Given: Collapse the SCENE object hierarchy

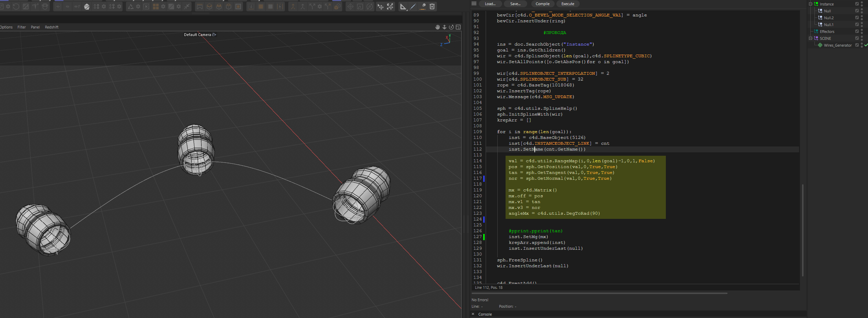Looking at the screenshot, I should click(x=811, y=38).
